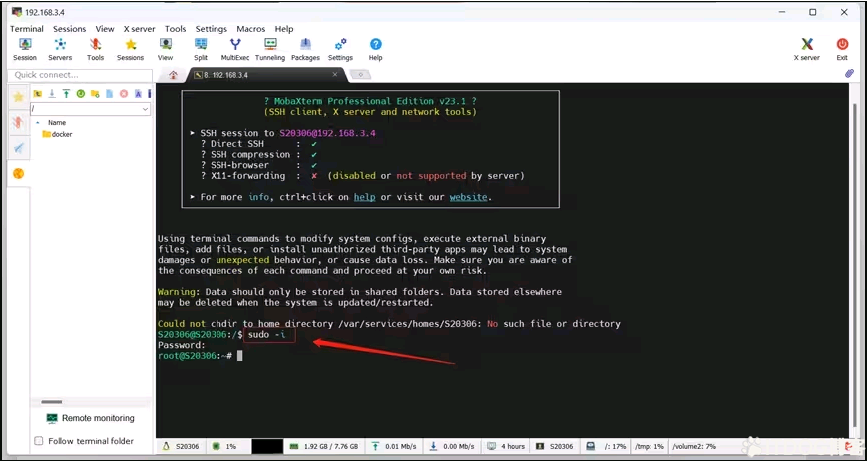Image resolution: width=868 pixels, height=461 pixels.
Task: Click the black CPU graph in status bar
Action: point(266,446)
